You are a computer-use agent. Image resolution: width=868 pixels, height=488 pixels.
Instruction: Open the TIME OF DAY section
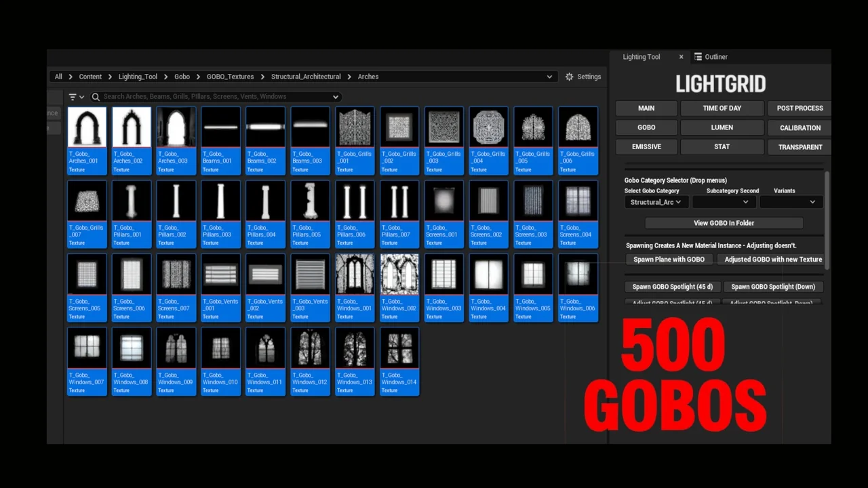pyautogui.click(x=722, y=108)
